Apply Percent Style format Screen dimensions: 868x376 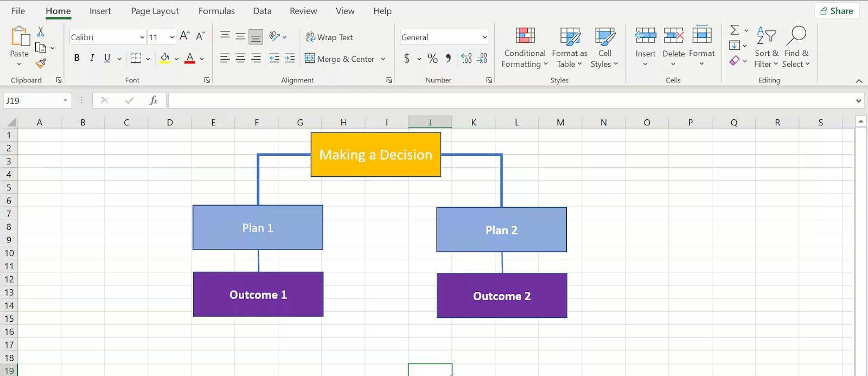click(x=432, y=58)
